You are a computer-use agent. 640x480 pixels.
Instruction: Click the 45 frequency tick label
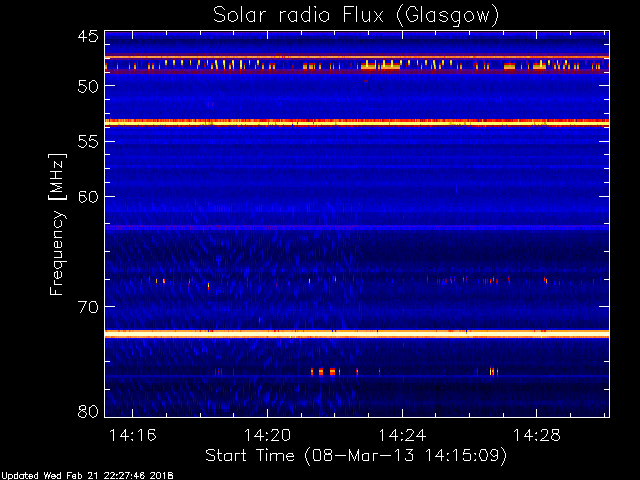tap(88, 37)
